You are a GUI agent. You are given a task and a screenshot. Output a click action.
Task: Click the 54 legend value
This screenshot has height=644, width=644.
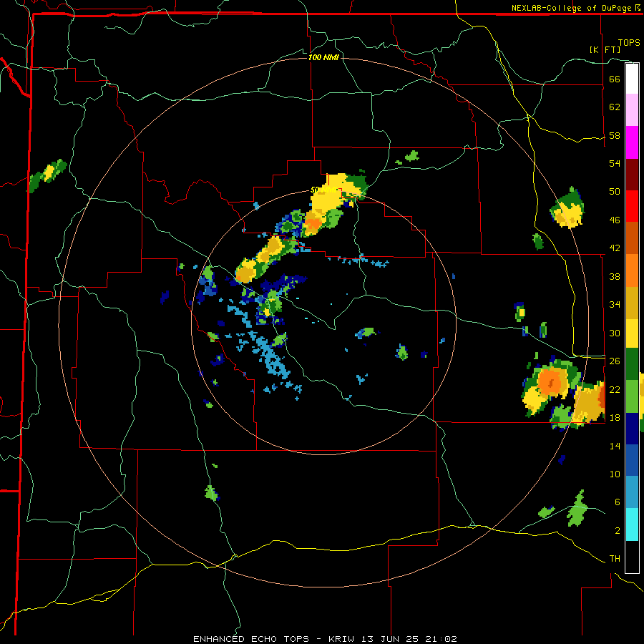click(615, 163)
